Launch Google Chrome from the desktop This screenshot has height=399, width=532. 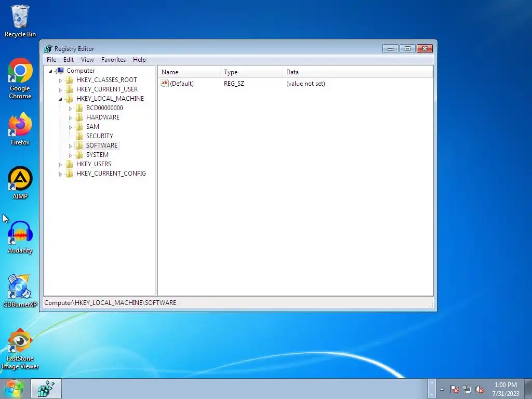20,79
